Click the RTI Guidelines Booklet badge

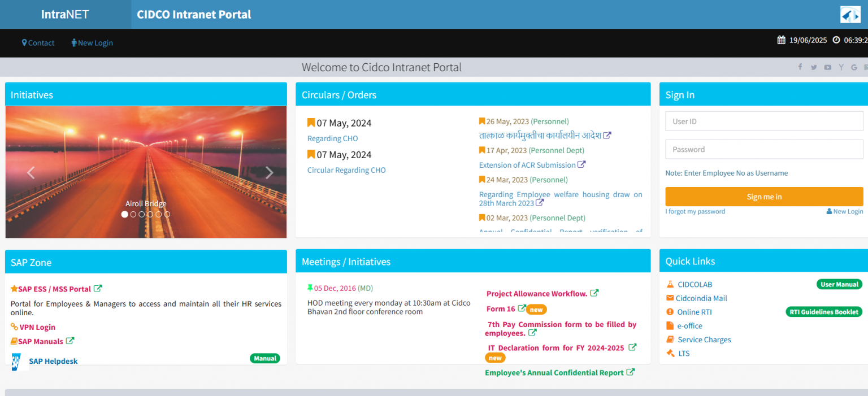(824, 312)
